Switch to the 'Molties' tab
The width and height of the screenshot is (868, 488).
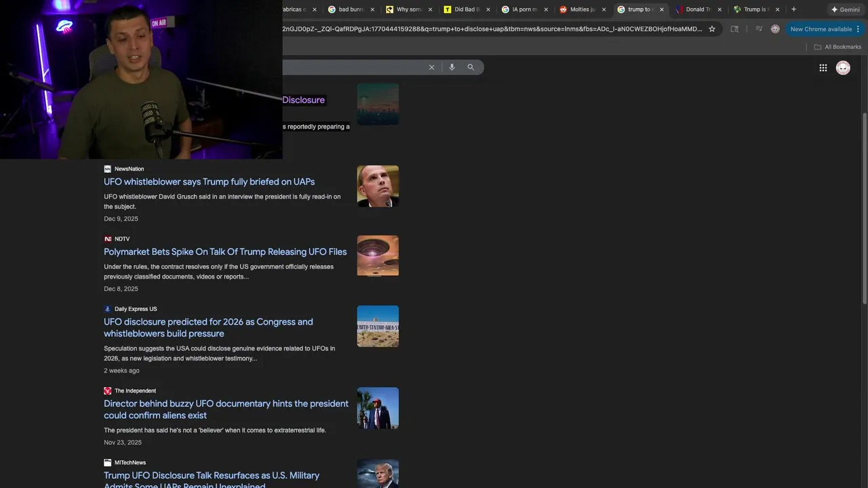click(582, 9)
